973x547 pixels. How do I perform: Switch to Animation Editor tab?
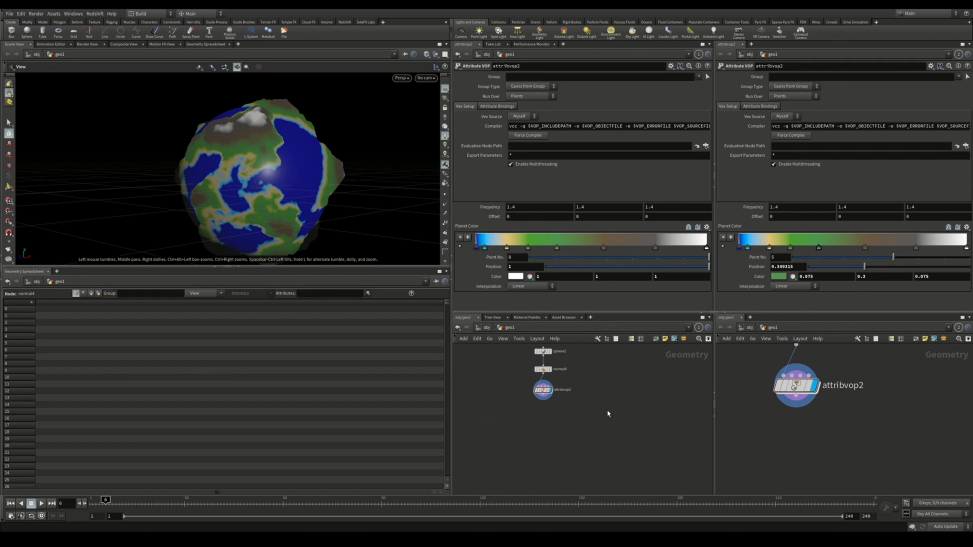point(51,45)
